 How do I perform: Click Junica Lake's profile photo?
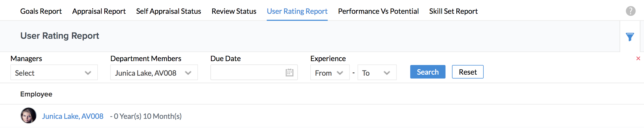29,115
